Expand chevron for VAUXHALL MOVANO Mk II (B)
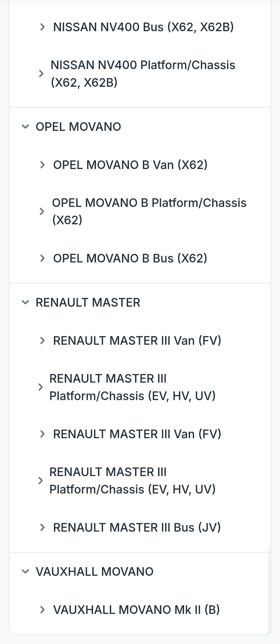 click(42, 610)
